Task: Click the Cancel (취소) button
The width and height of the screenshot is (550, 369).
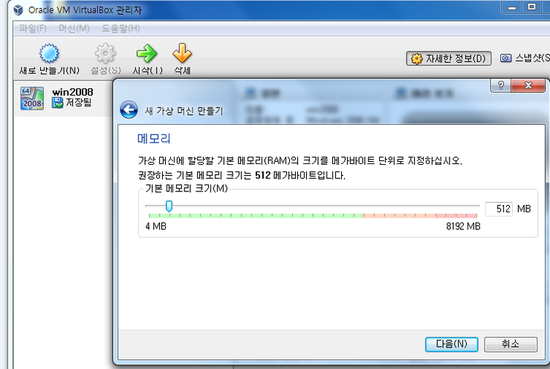Action: [x=511, y=344]
